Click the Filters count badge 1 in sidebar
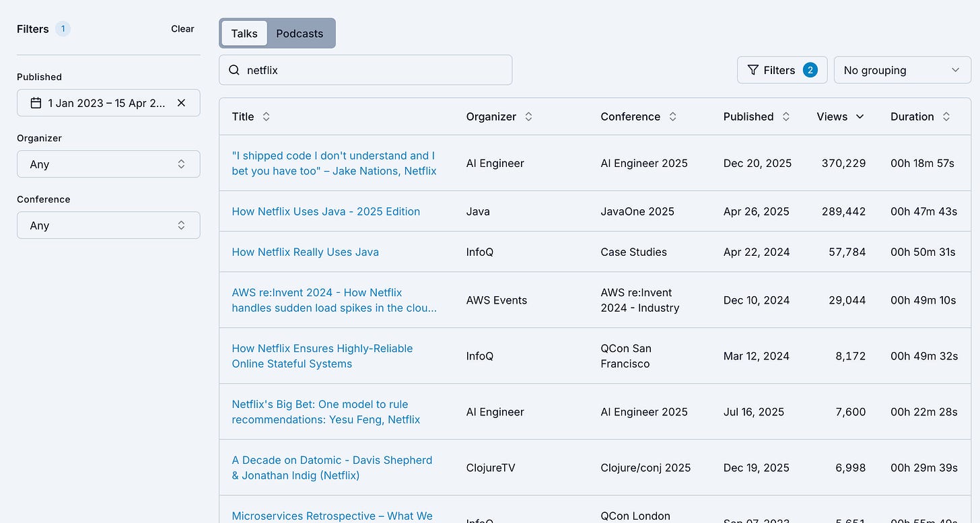980x523 pixels. (x=63, y=29)
